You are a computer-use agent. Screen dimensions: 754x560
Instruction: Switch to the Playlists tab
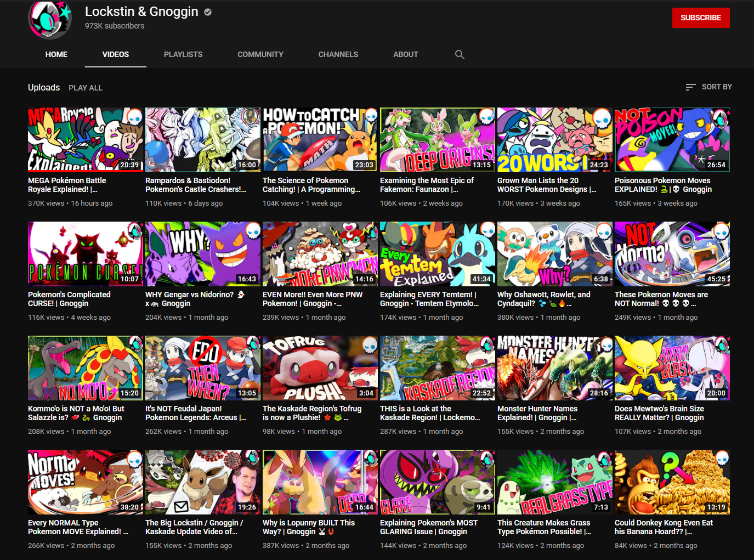(x=183, y=54)
